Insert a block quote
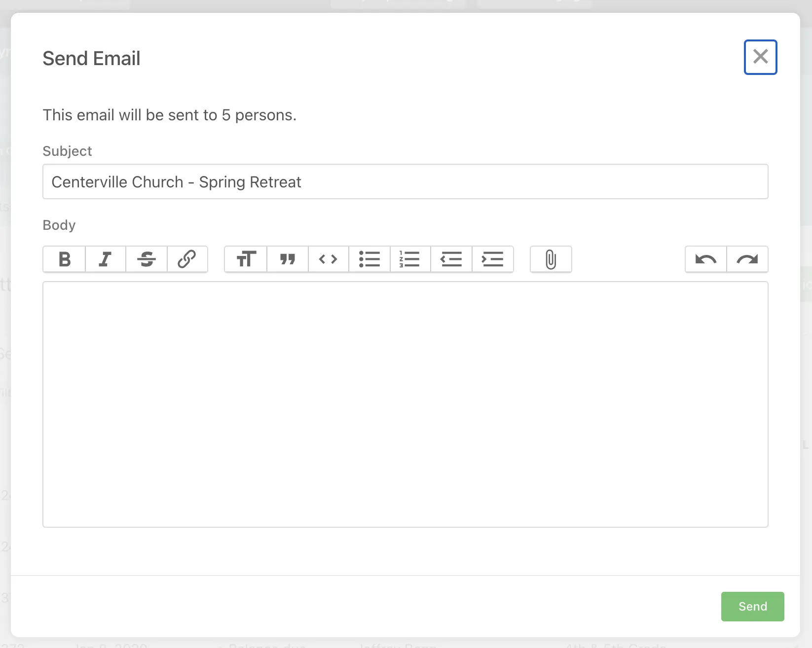This screenshot has width=812, height=648. tap(287, 259)
